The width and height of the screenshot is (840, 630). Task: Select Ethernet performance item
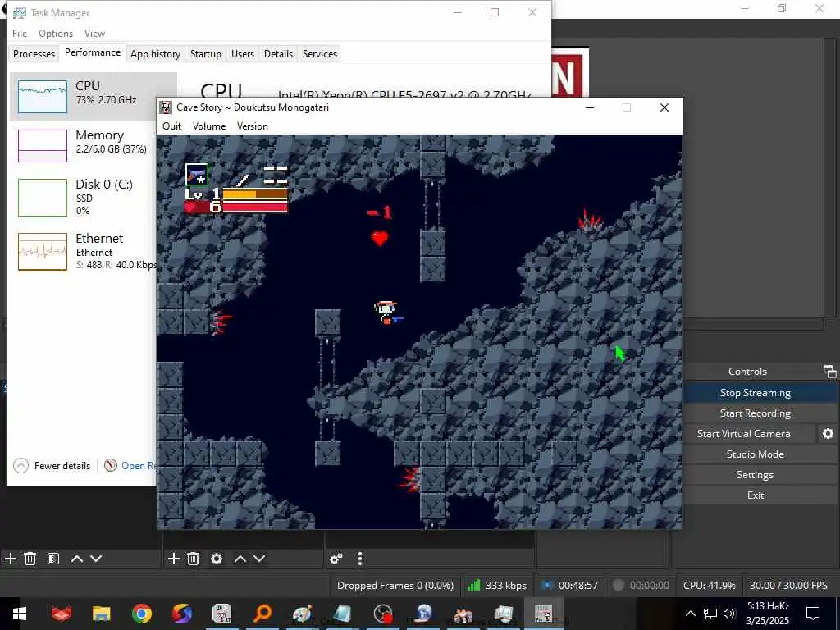[84, 251]
